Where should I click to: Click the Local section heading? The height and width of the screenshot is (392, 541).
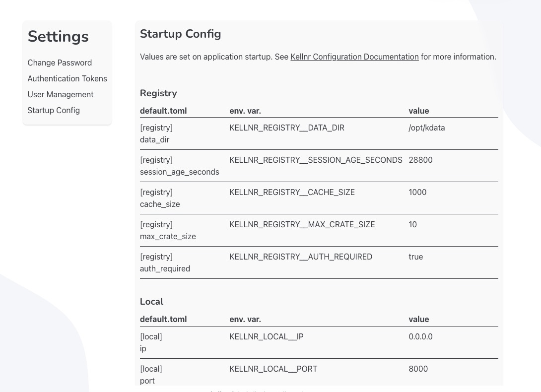point(151,302)
